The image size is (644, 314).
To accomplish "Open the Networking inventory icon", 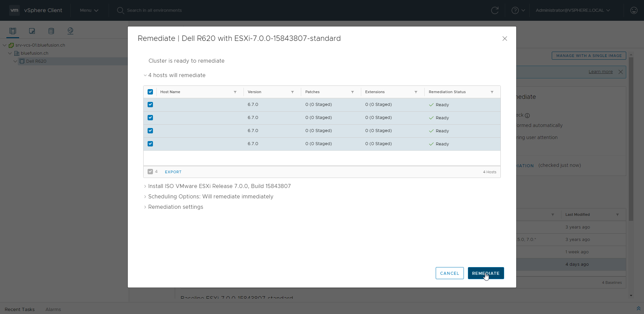I will click(x=70, y=31).
